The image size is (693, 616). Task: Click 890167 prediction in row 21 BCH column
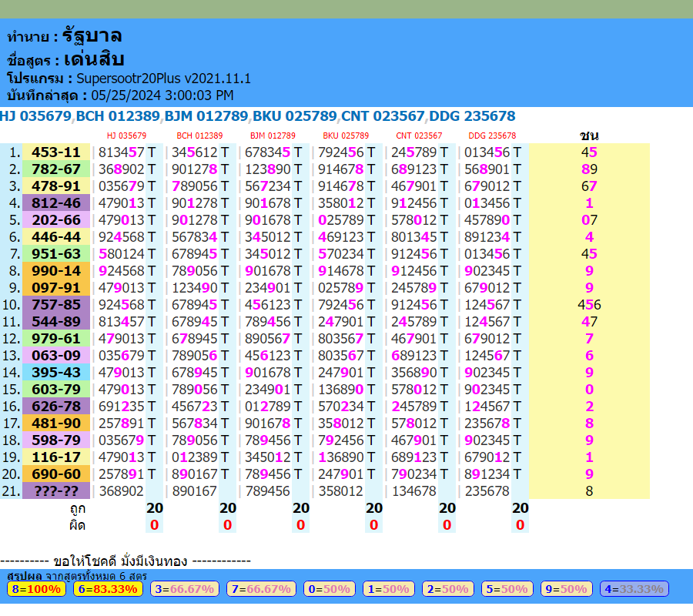coord(195,491)
